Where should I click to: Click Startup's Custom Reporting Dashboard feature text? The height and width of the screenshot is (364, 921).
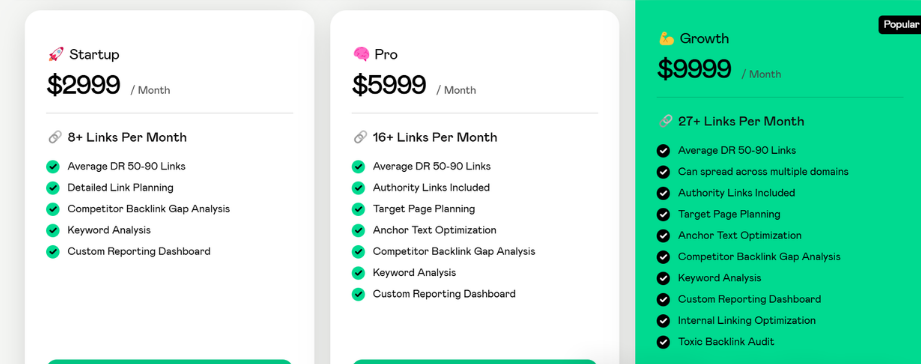(x=139, y=251)
